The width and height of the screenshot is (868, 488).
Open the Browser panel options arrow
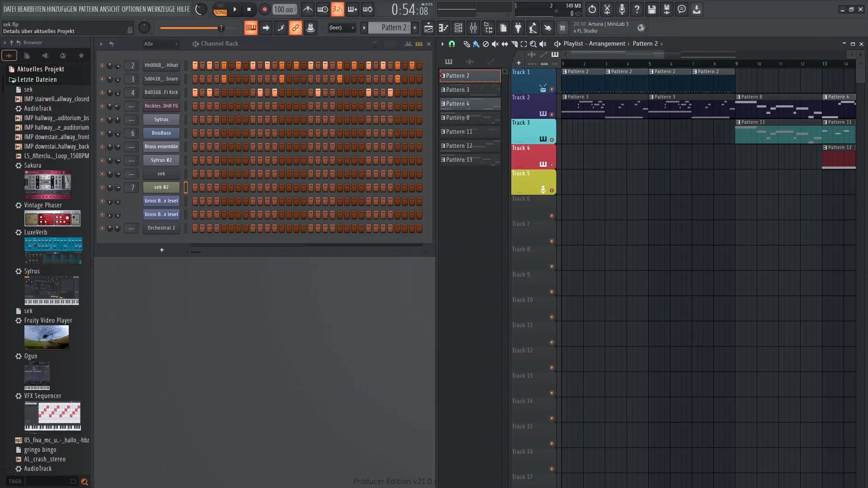coord(5,42)
